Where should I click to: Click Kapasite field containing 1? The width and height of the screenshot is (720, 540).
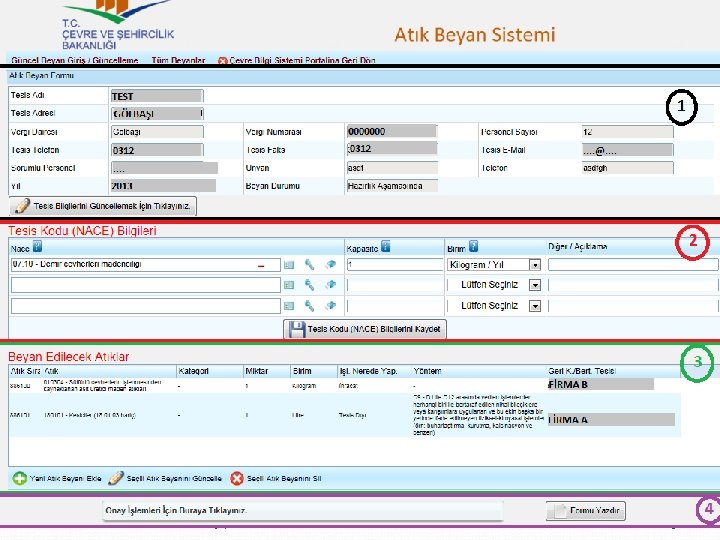tap(395, 264)
